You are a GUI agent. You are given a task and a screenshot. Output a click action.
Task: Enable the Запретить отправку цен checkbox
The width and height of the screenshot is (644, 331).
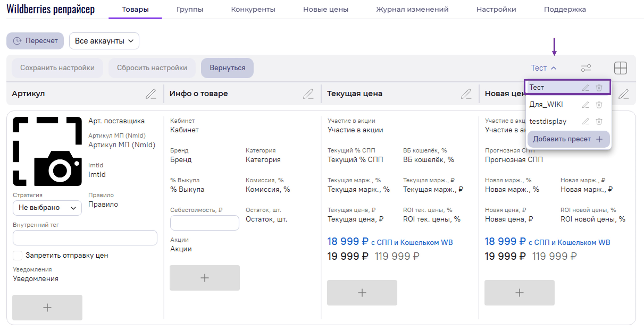coord(17,256)
